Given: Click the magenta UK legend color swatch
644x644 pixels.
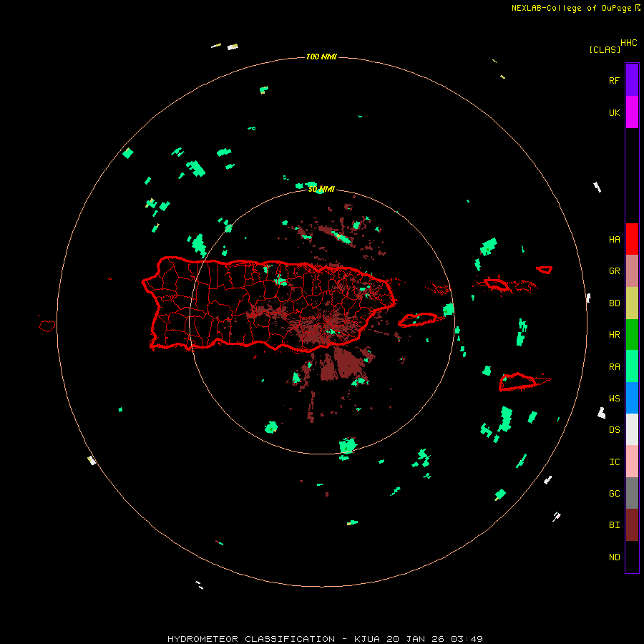Looking at the screenshot, I should 632,112.
